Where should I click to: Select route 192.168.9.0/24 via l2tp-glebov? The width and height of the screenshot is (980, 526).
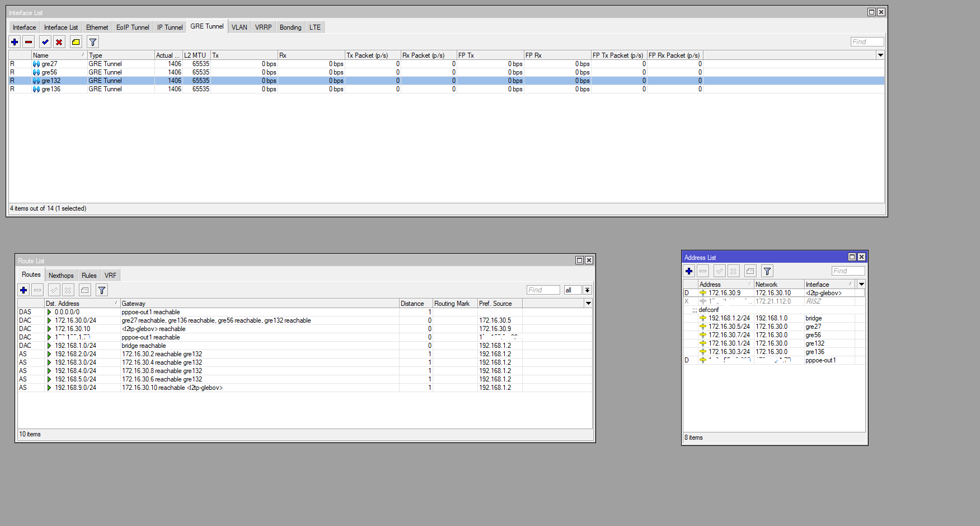pos(305,388)
